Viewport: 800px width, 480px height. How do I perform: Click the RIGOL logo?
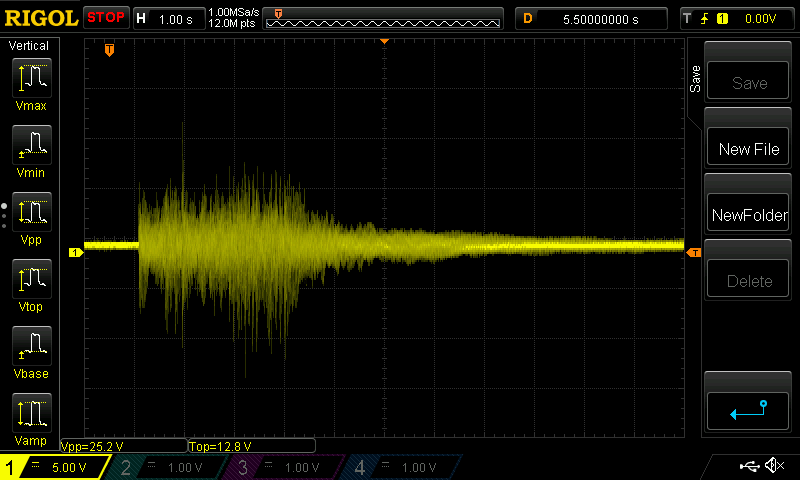[x=41, y=18]
